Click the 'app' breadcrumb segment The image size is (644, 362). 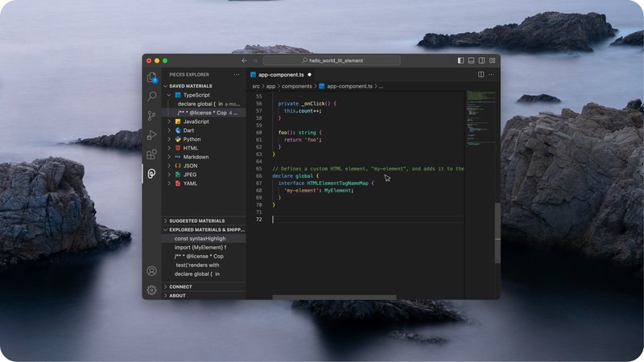tap(270, 87)
